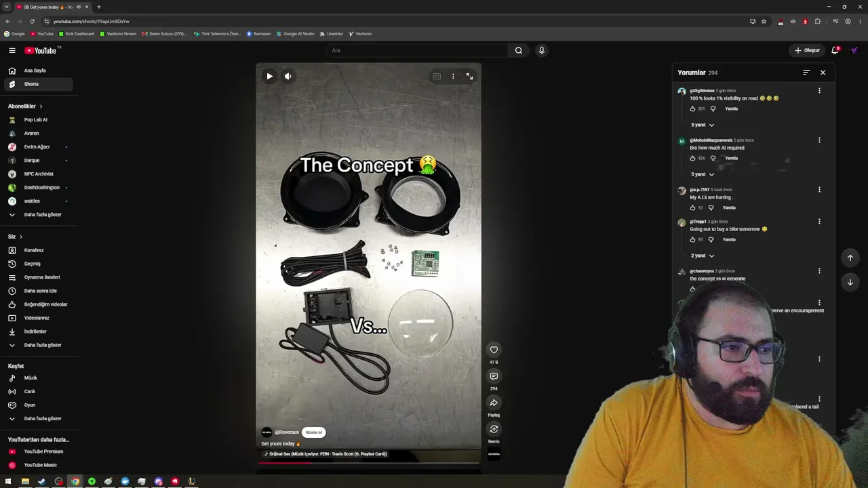868x488 pixels.
Task: Open the Kick Dashboard bookmark
Action: 77,34
